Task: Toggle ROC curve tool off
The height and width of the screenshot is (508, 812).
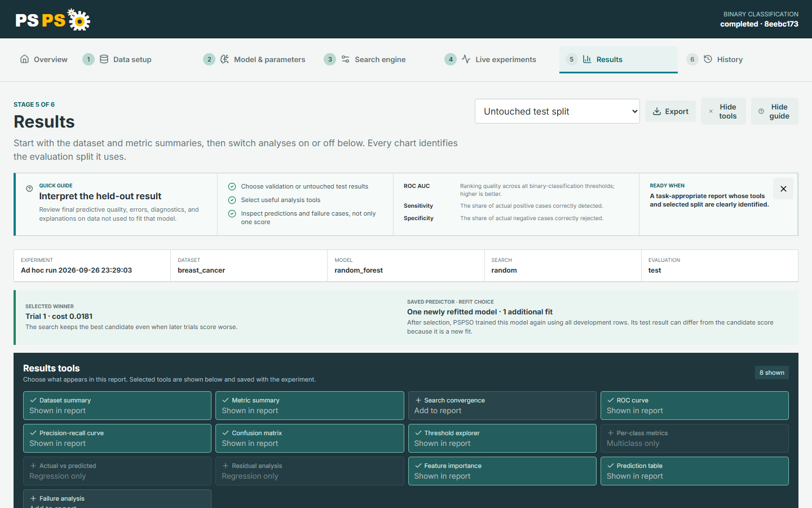Action: click(694, 405)
